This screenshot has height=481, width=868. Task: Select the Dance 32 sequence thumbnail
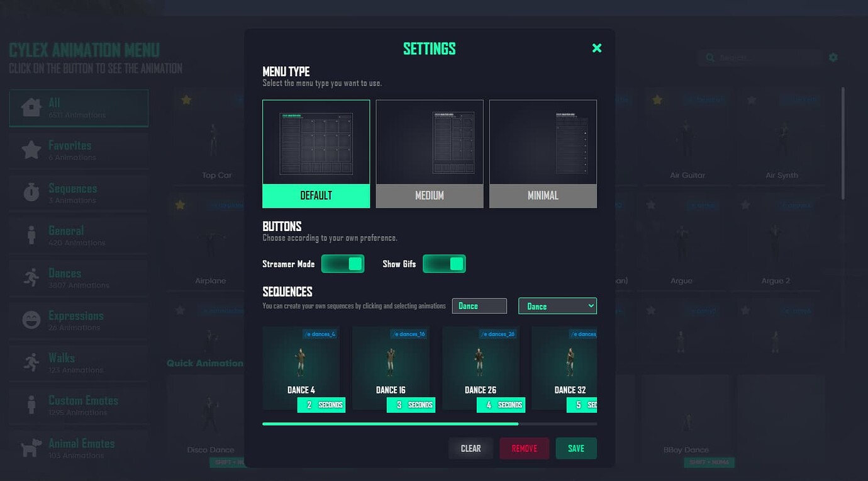click(x=564, y=369)
